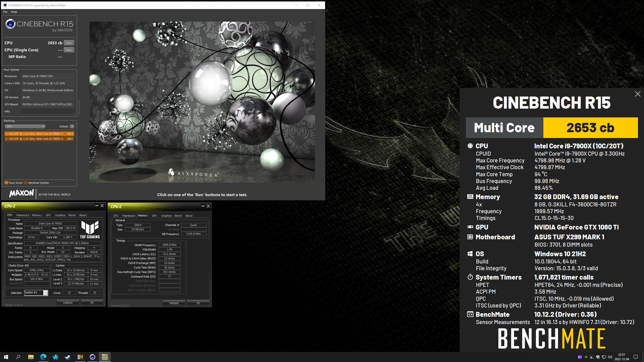Click the MAXON logo
644x362 pixels.
point(21,193)
